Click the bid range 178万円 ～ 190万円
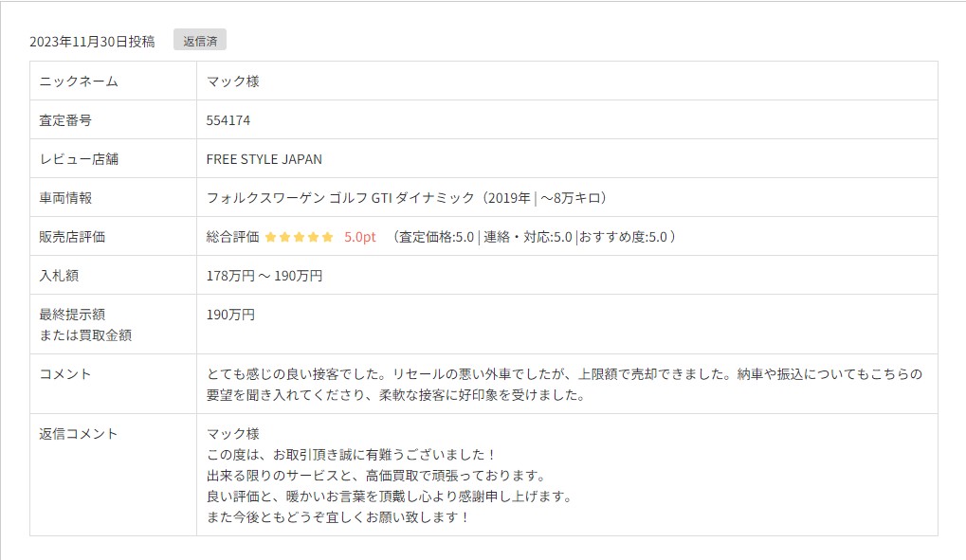 coord(264,276)
